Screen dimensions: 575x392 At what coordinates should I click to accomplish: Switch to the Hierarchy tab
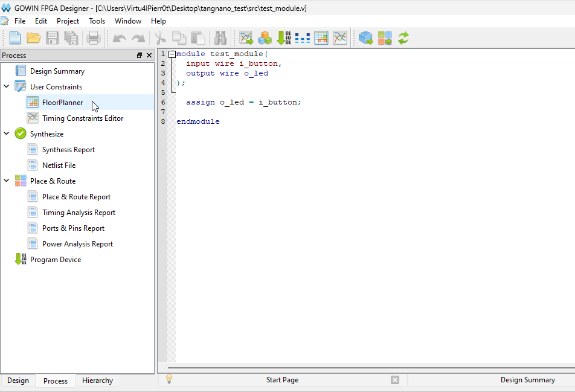pyautogui.click(x=97, y=381)
